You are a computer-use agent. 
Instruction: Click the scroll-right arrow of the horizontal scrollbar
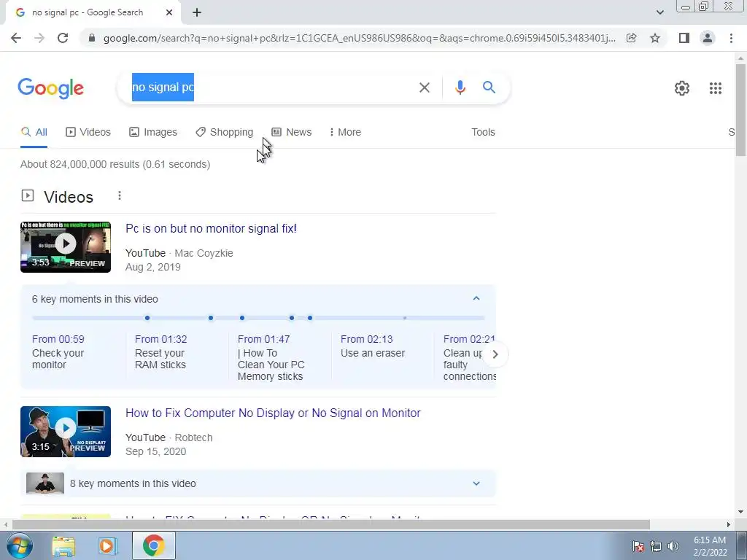point(729,524)
